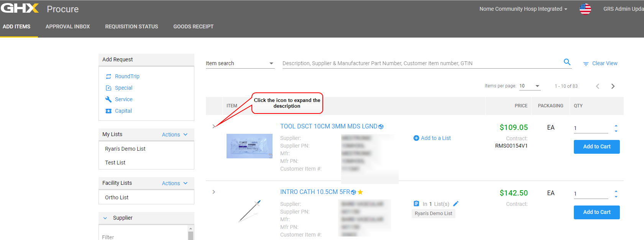Click package icon next to INTRO CATH item
The image size is (644, 240).
(353, 192)
